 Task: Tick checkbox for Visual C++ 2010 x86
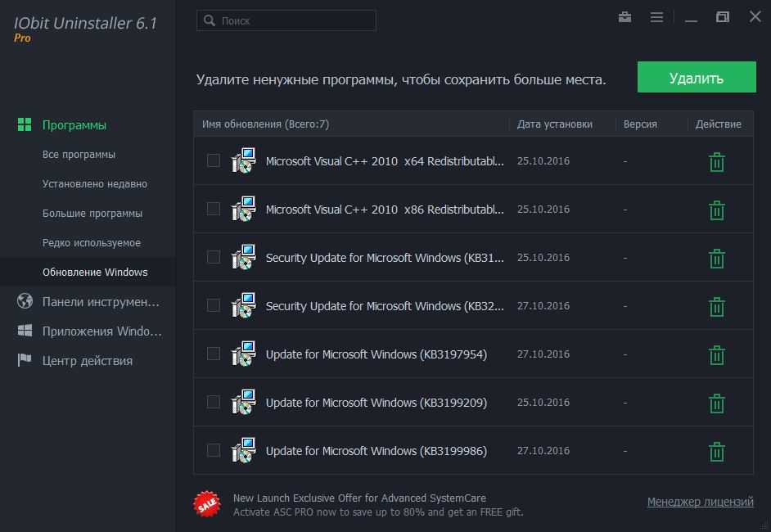pyautogui.click(x=214, y=209)
